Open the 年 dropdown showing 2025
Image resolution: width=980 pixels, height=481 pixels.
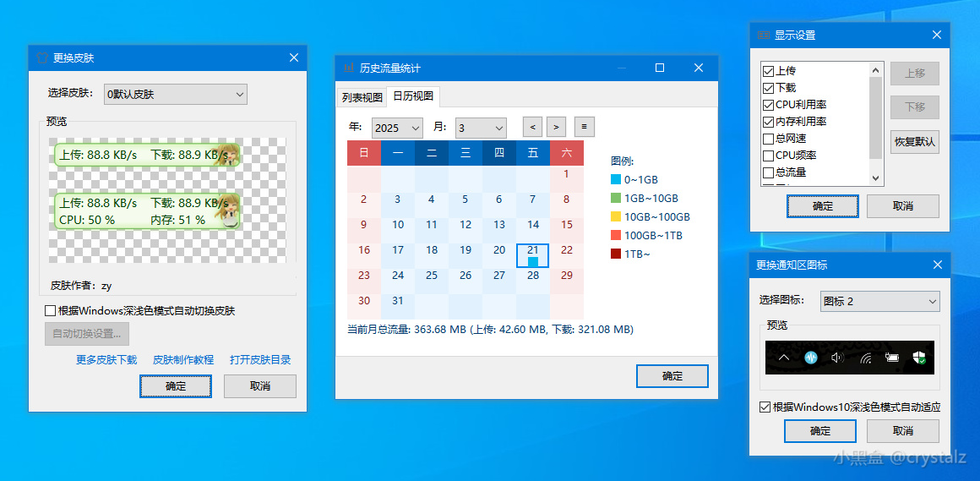398,128
